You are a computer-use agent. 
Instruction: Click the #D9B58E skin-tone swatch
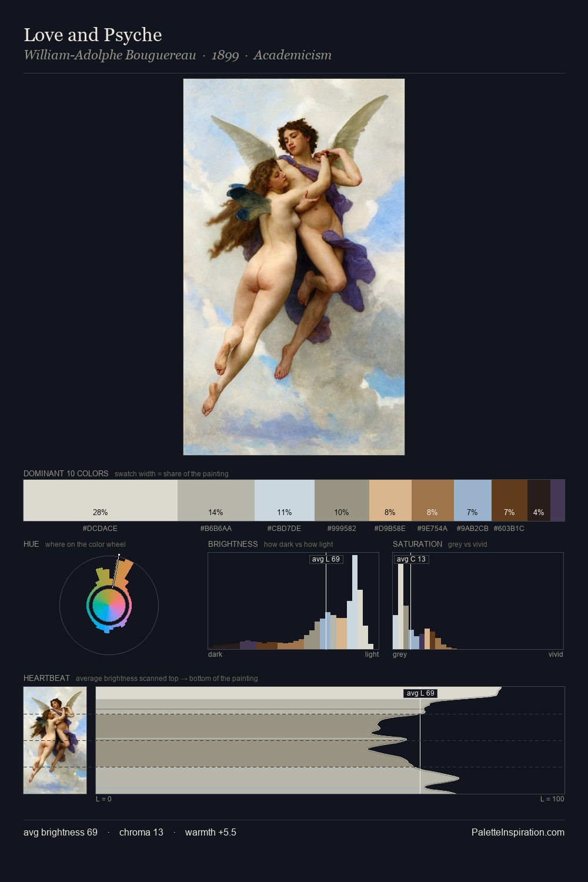[x=390, y=500]
